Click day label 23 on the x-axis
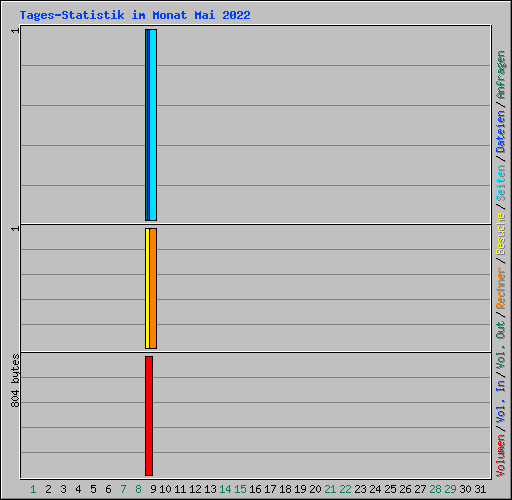 [x=360, y=489]
